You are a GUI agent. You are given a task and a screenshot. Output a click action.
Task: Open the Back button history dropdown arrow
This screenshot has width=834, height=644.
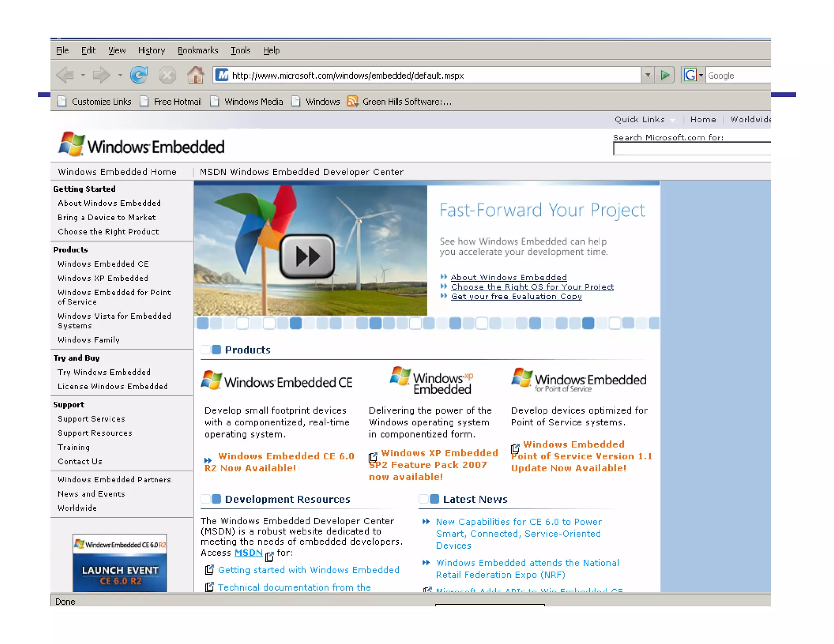[x=83, y=75]
